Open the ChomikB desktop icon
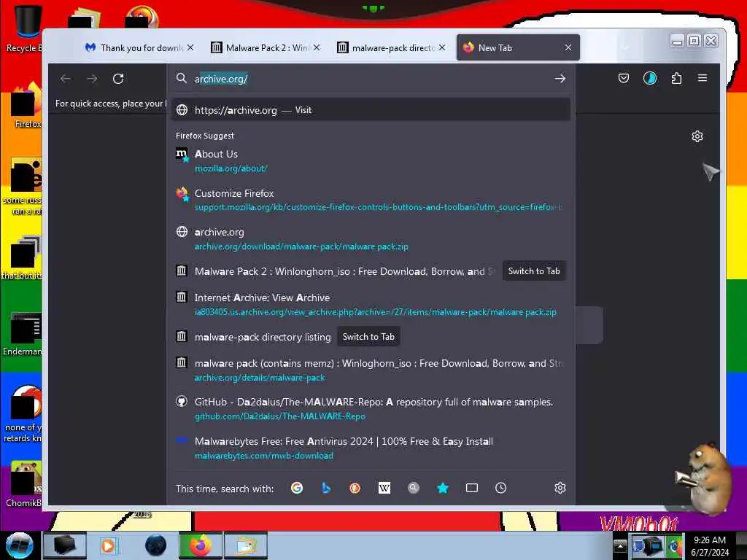This screenshot has width=747, height=560. 24,484
